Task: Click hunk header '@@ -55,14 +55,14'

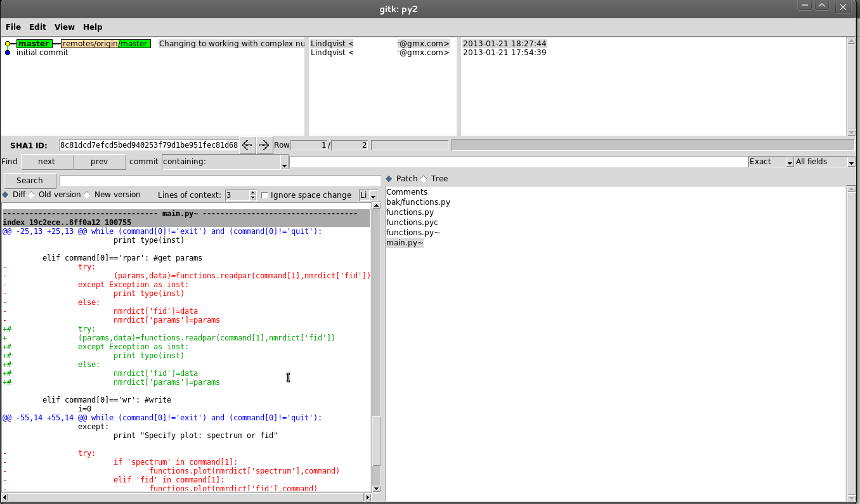Action: coord(162,418)
